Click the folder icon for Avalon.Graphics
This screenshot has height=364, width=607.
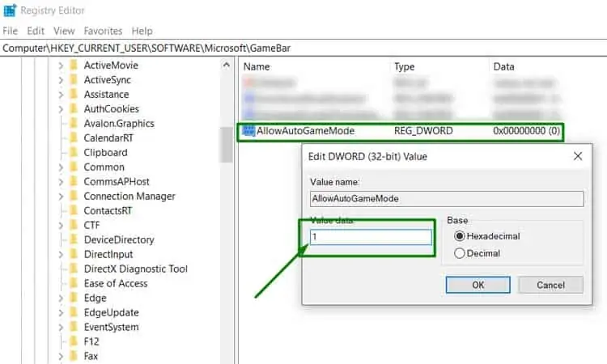click(73, 123)
